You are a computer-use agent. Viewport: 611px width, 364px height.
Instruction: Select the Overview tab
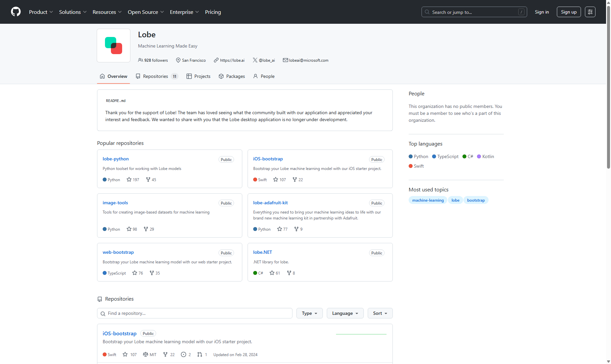coord(114,76)
